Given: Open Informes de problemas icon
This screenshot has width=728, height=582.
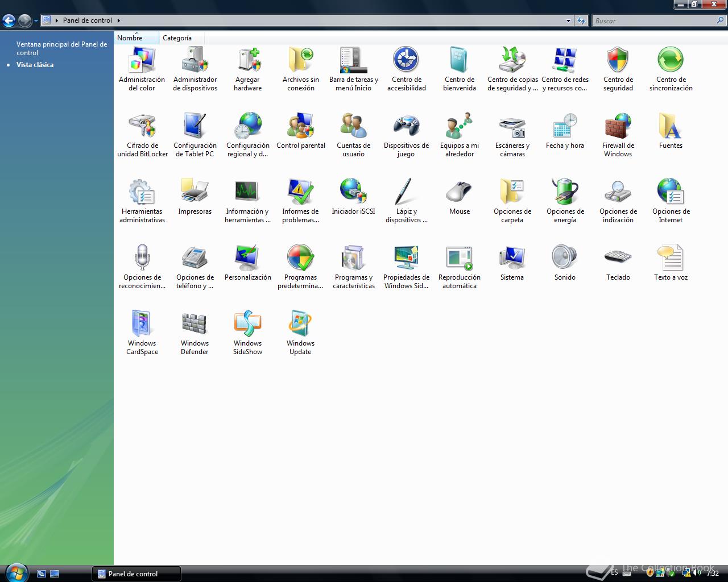Looking at the screenshot, I should (300, 191).
